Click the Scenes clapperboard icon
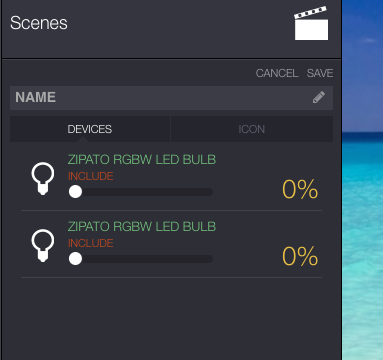The height and width of the screenshot is (360, 383). click(x=311, y=23)
